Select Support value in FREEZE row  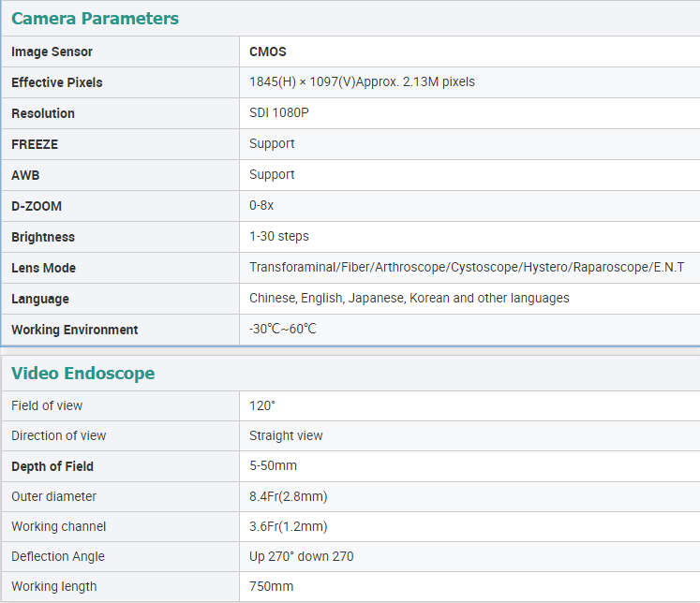point(272,144)
